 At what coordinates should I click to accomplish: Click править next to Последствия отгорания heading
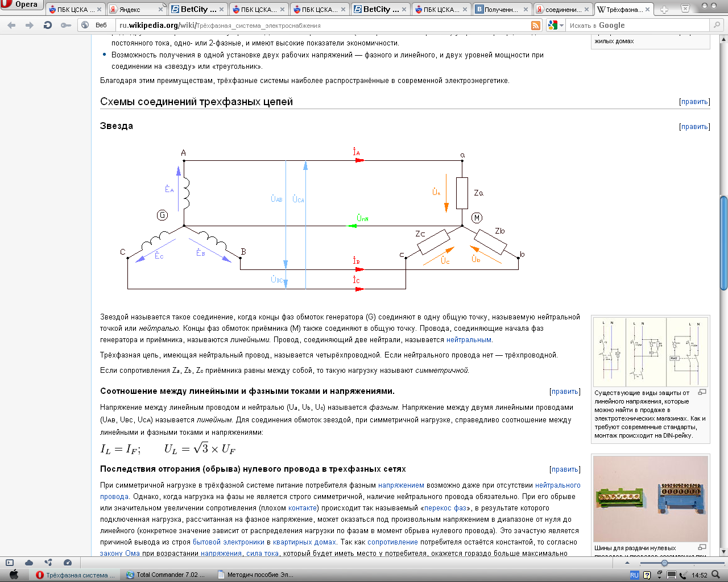click(x=565, y=469)
